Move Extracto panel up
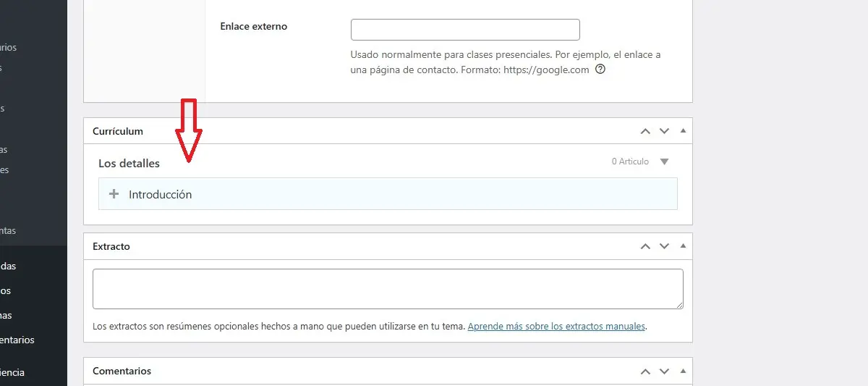 645,246
